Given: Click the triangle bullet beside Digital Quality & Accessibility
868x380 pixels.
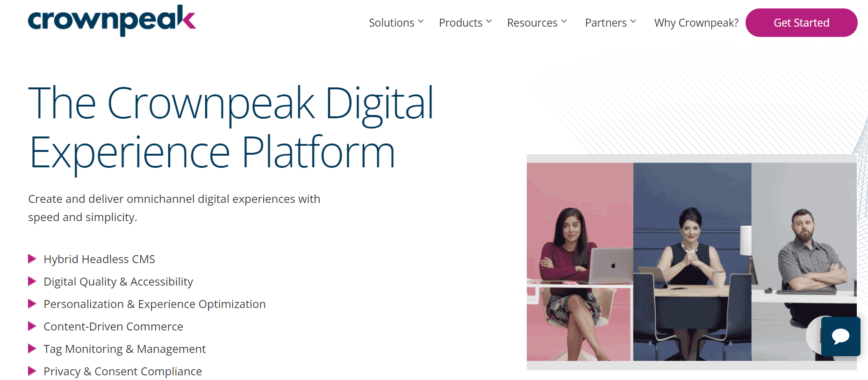Looking at the screenshot, I should click(x=32, y=281).
